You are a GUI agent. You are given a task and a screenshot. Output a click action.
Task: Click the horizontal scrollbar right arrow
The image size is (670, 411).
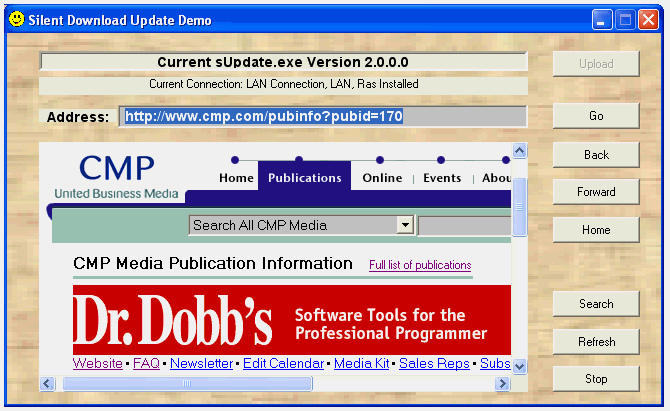coord(502,383)
